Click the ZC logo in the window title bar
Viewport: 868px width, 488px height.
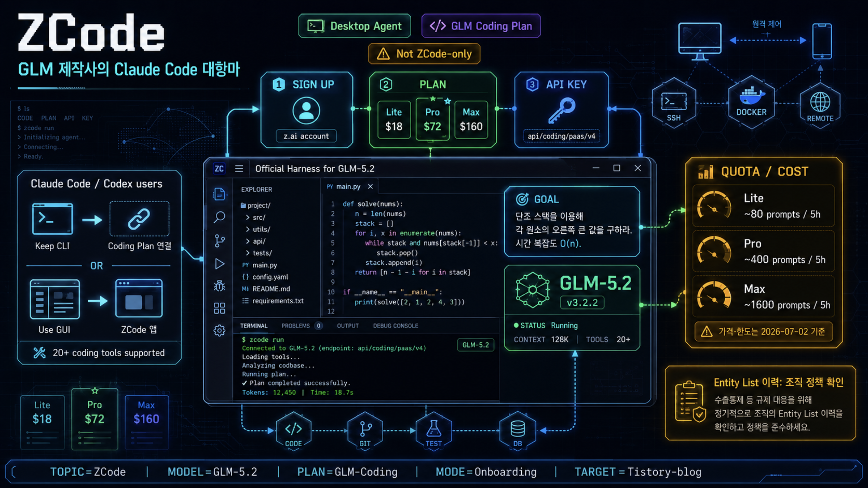click(x=219, y=168)
